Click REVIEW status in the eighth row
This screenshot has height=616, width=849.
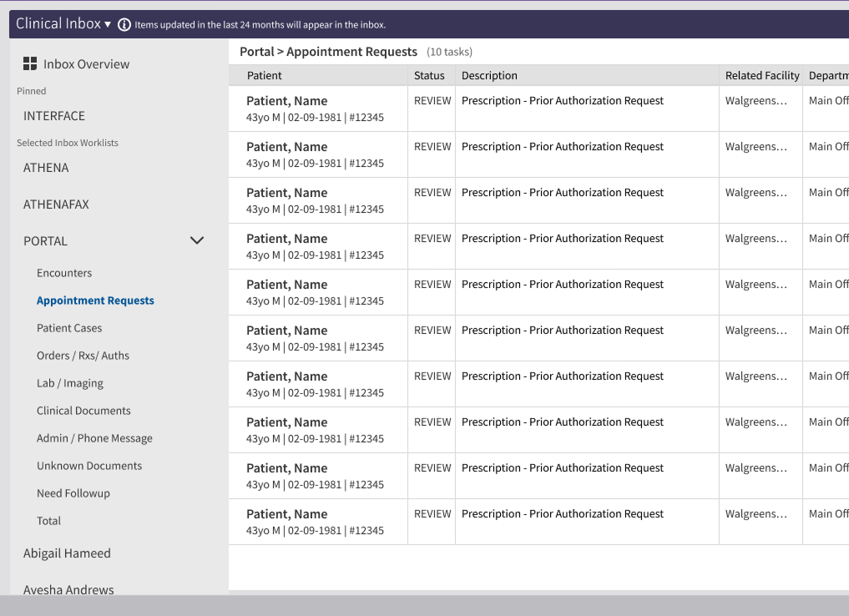[x=432, y=422]
